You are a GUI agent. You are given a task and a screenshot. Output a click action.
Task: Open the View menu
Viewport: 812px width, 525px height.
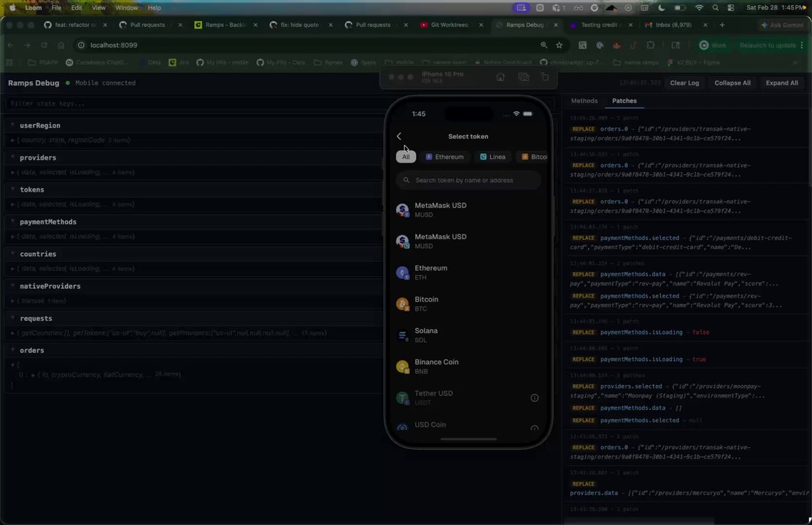point(98,8)
